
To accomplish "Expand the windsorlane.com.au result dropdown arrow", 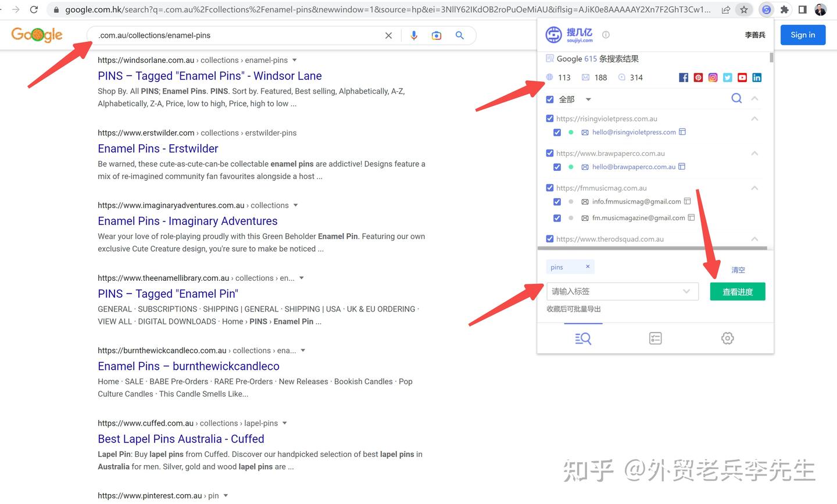I will 294,60.
